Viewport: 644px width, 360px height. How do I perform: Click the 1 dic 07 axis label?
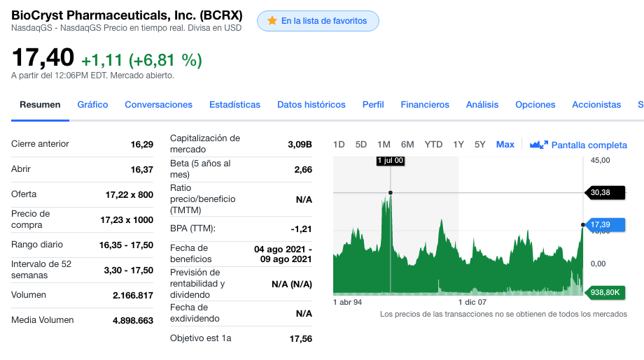(472, 302)
